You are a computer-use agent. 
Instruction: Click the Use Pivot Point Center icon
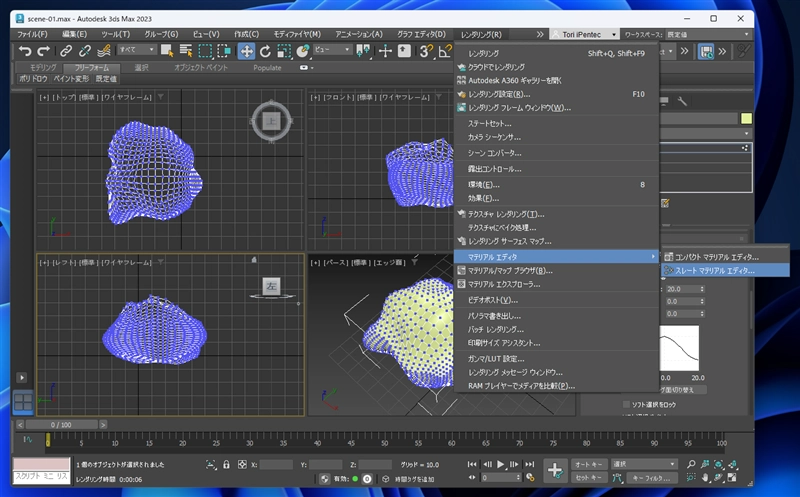[363, 51]
